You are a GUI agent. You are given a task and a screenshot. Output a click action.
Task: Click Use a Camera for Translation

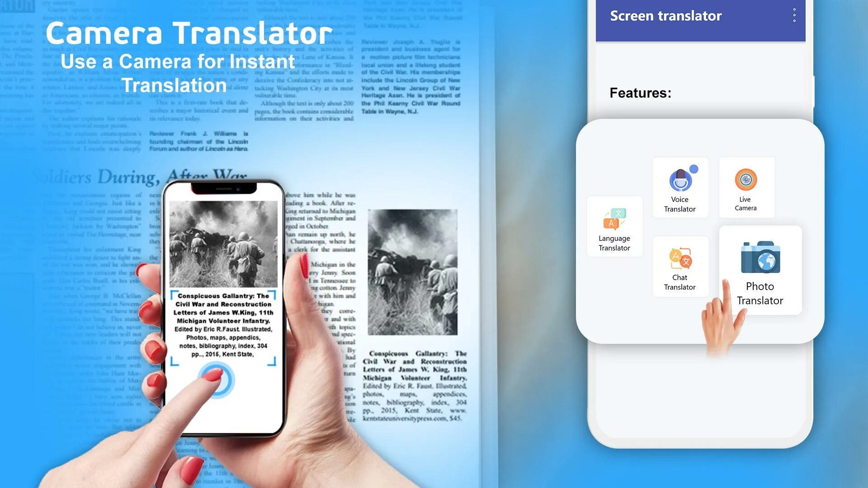[179, 71]
